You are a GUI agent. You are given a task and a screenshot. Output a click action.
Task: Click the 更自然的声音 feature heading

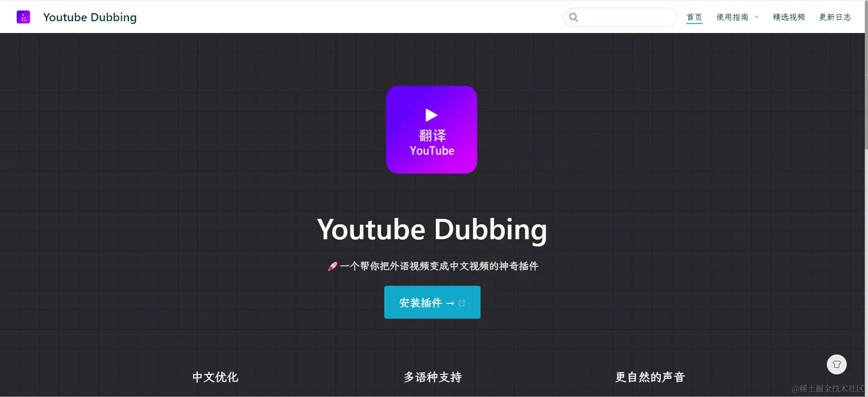pos(650,377)
